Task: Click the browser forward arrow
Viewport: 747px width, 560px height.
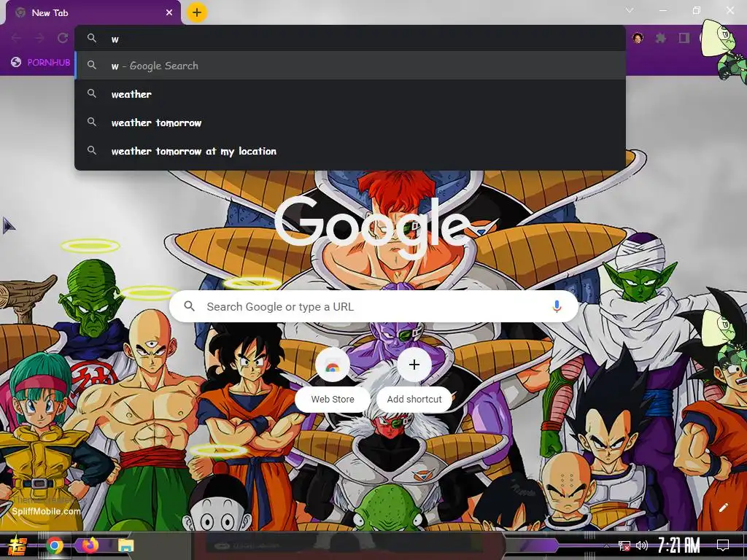Action: click(x=39, y=38)
